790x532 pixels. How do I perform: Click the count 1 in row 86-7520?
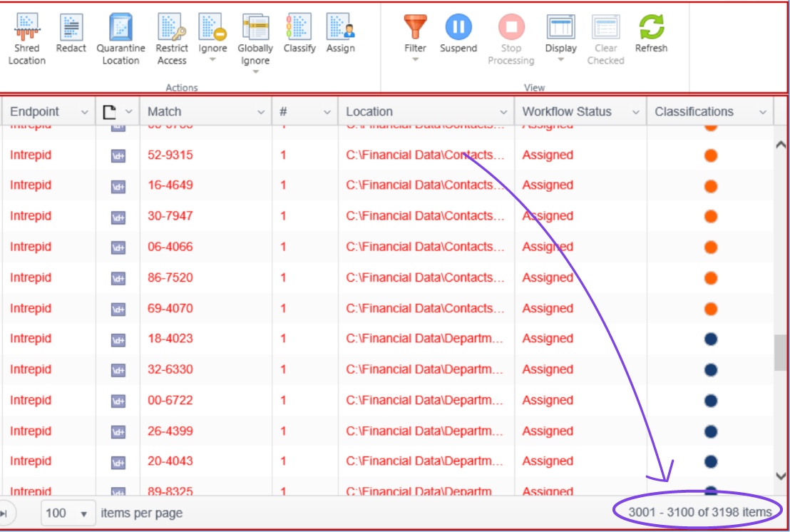(x=283, y=277)
